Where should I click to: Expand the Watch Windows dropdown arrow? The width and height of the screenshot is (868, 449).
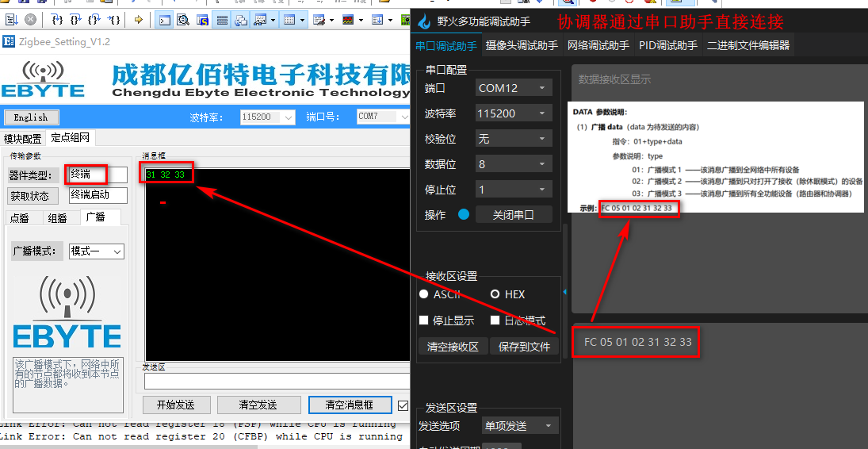coord(273,21)
